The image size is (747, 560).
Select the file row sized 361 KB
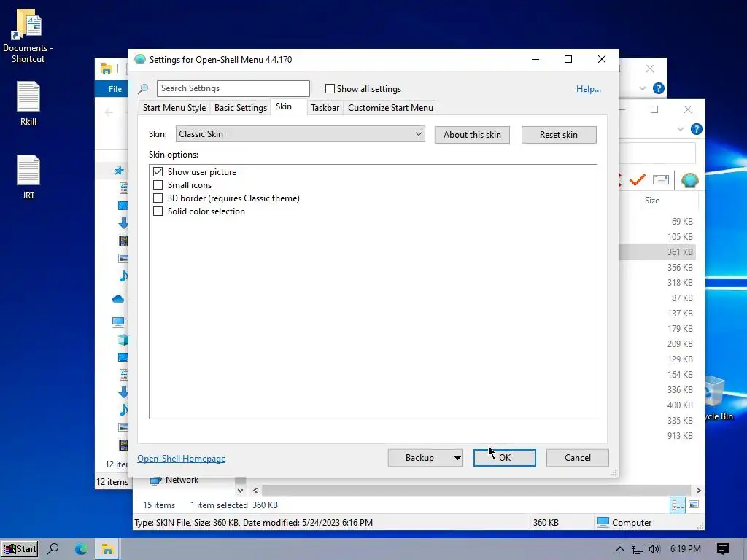(x=658, y=252)
